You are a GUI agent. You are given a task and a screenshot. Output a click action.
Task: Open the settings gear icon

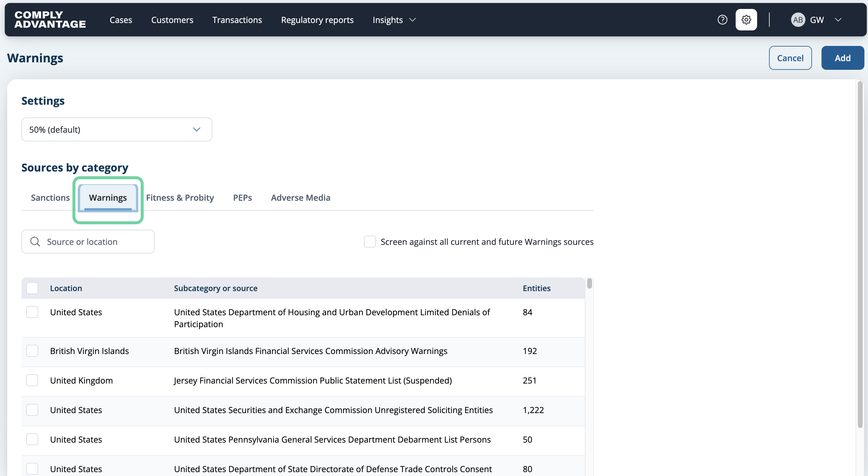click(x=746, y=20)
